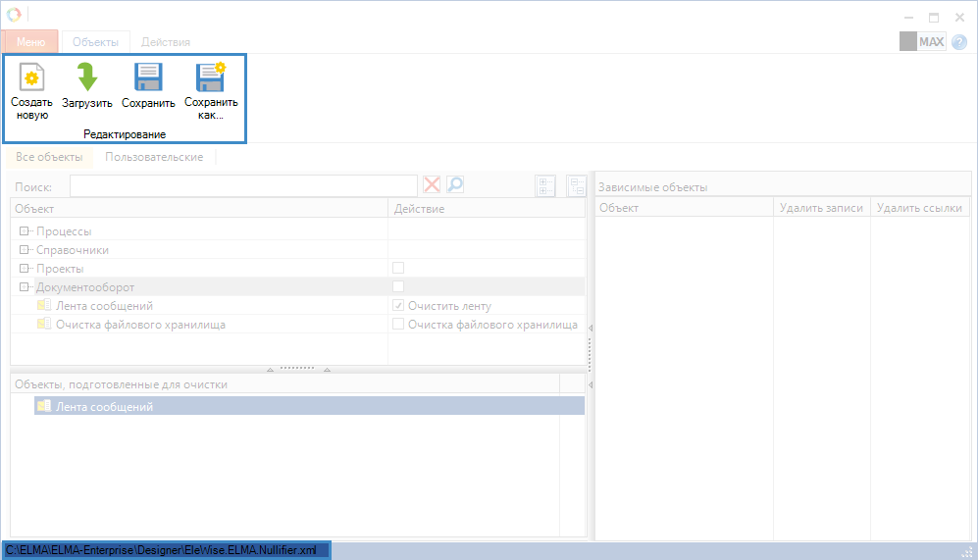Click the Удалить записи column header
978x560 pixels.
pos(821,208)
